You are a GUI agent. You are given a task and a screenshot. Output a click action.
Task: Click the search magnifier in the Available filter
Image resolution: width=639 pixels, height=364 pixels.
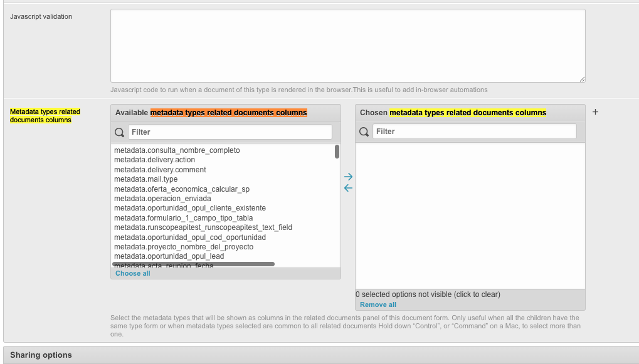click(x=119, y=132)
